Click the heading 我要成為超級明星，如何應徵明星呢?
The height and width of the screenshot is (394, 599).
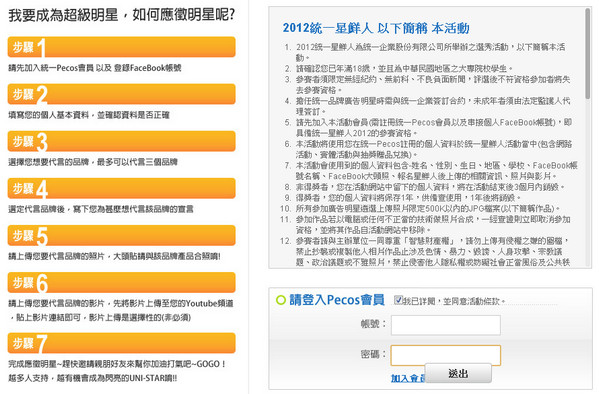pos(121,15)
